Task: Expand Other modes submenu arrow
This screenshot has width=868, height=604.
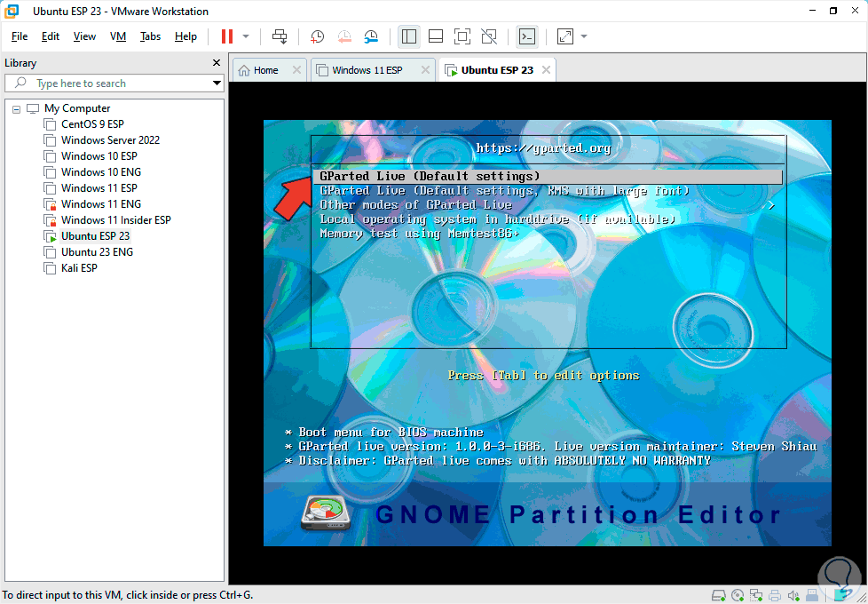Action: [x=770, y=205]
